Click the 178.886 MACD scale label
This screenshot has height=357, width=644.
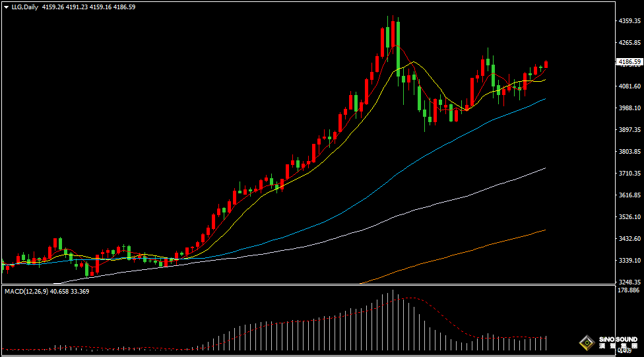click(629, 290)
